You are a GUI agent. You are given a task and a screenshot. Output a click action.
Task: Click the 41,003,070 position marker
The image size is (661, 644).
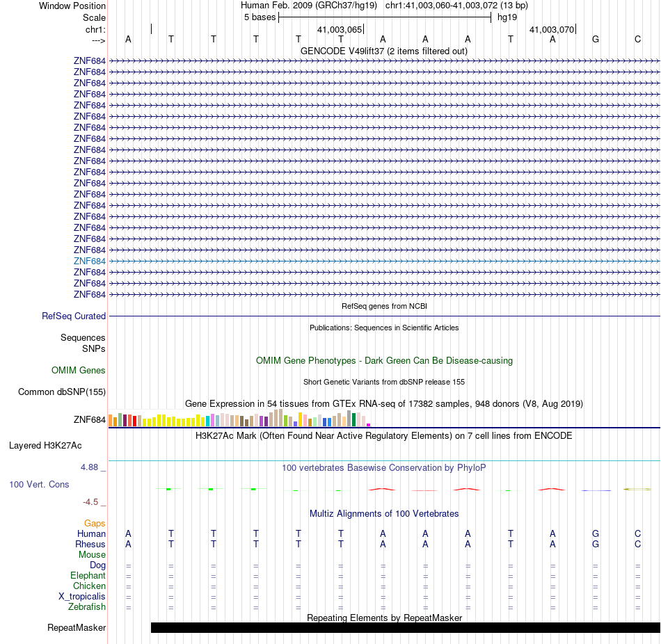(552, 29)
